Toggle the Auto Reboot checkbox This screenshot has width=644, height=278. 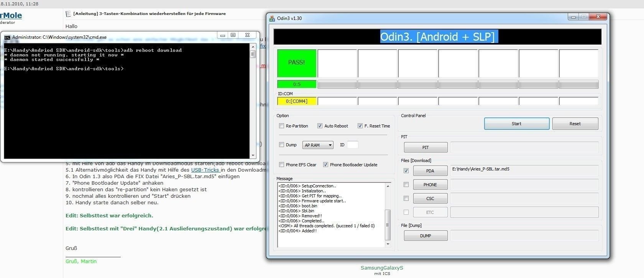pos(320,126)
